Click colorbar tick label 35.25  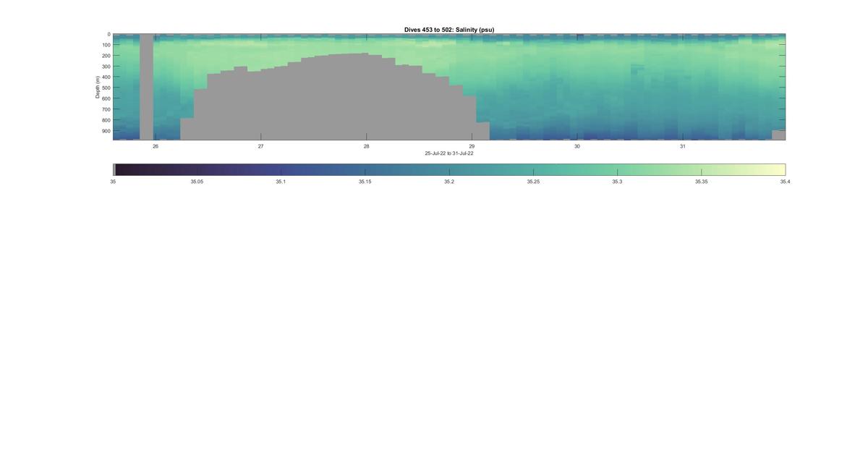(x=533, y=182)
